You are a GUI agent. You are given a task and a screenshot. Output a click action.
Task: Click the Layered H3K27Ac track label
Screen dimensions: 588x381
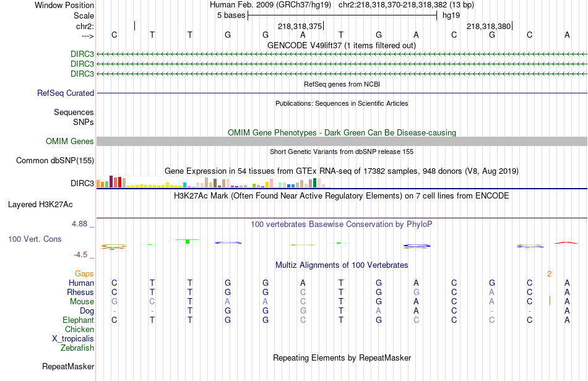40,205
